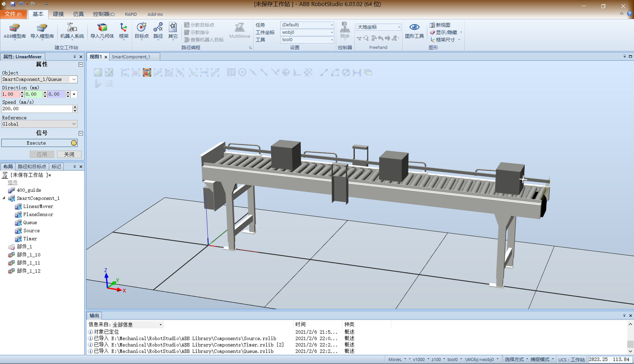The height and width of the screenshot is (364, 634).
Task: Switch to the 建模 ribbon tab
Action: click(58, 14)
